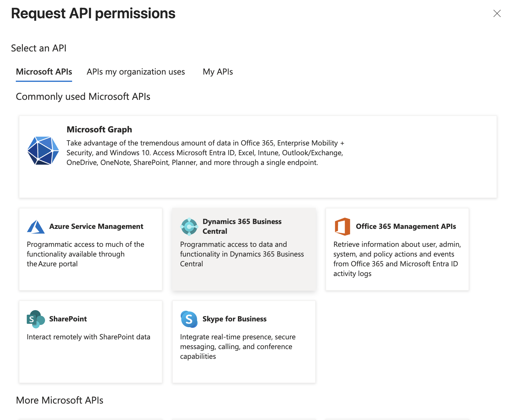Click Dynamics 365 'Programmatic access to data' description

click(x=242, y=254)
